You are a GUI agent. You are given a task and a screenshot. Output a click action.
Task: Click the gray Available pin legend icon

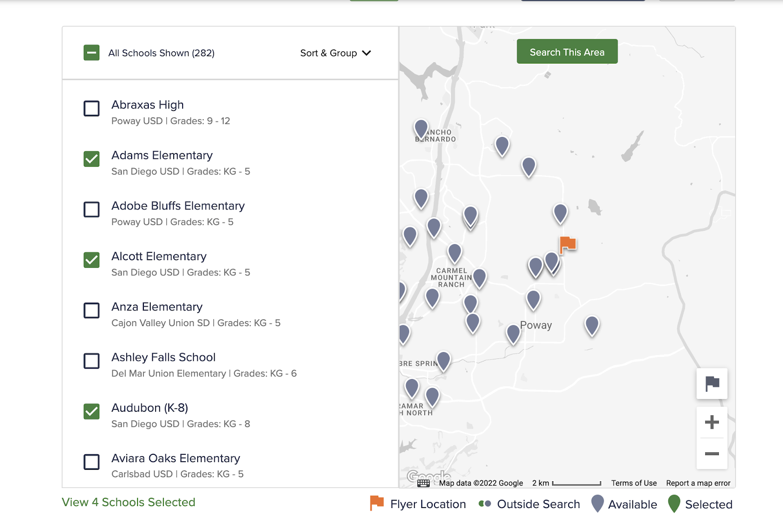(x=598, y=504)
